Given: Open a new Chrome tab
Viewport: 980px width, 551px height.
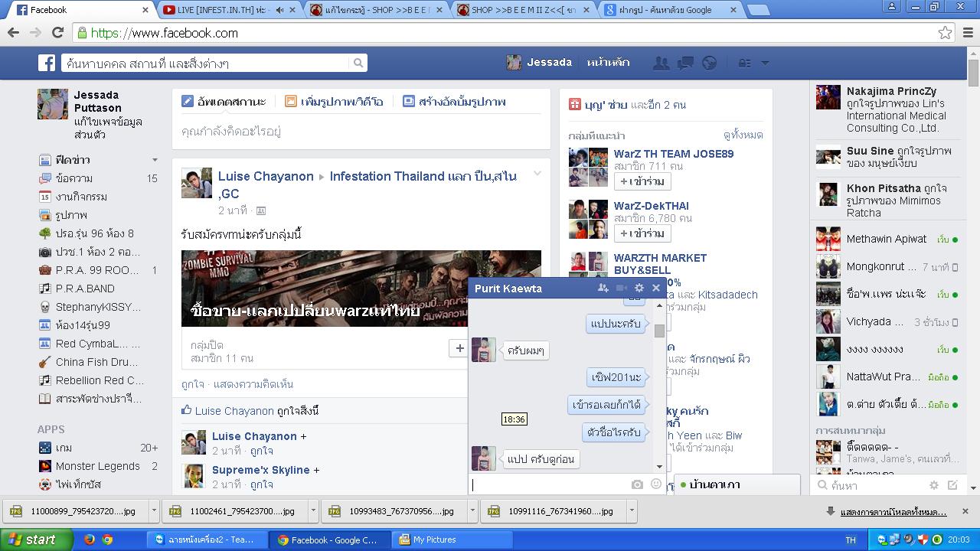Looking at the screenshot, I should click(757, 10).
